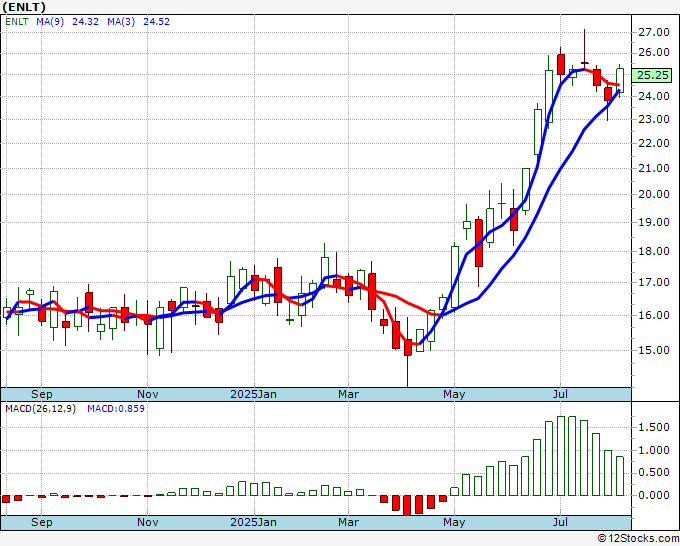Click the 21.00 price axis label
This screenshot has height=546, width=680.
tap(654, 168)
